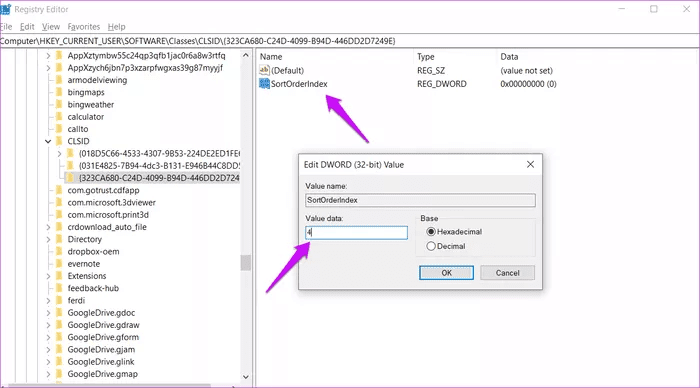Select the crdownload_auto_file tree item
Viewport: 700px width, 388px height.
point(107,227)
